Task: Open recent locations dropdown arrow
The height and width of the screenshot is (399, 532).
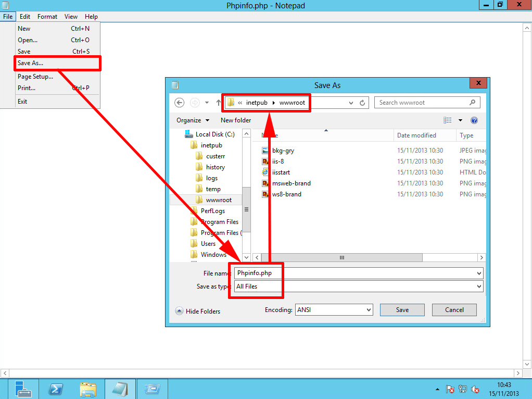Action: [207, 103]
